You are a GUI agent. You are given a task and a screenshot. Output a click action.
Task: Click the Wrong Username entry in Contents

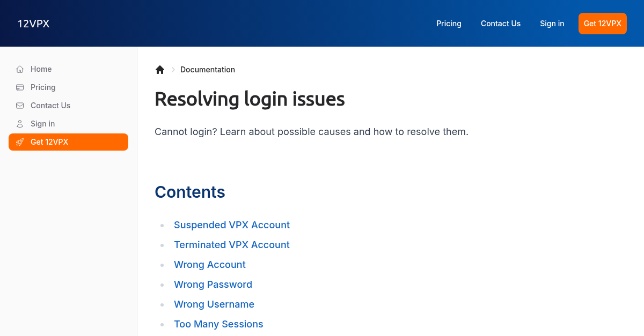coord(214,304)
